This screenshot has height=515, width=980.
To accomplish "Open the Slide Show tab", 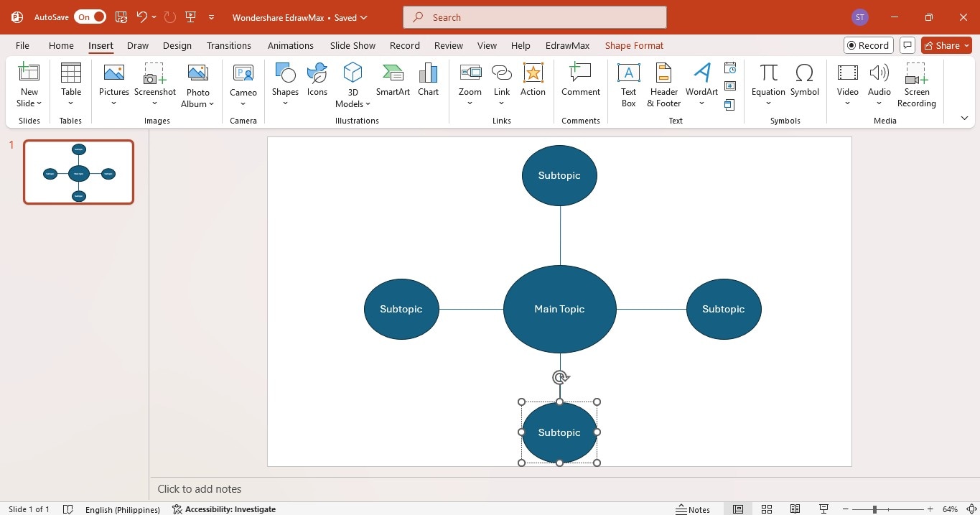I will 353,45.
